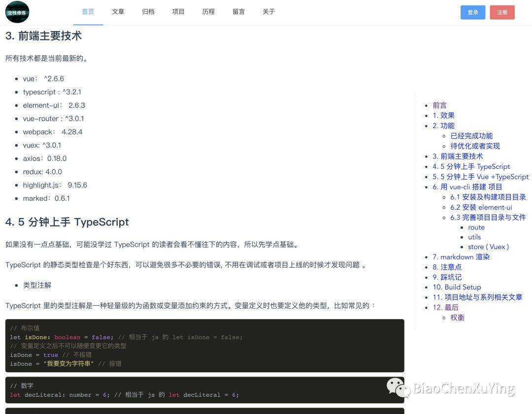Jump to 权衡 subsection link

tap(457, 318)
